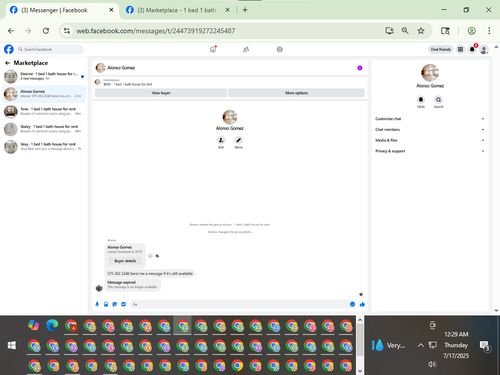500x375 pixels.
Task: Click the Name pencil edit icon
Action: coord(238,140)
